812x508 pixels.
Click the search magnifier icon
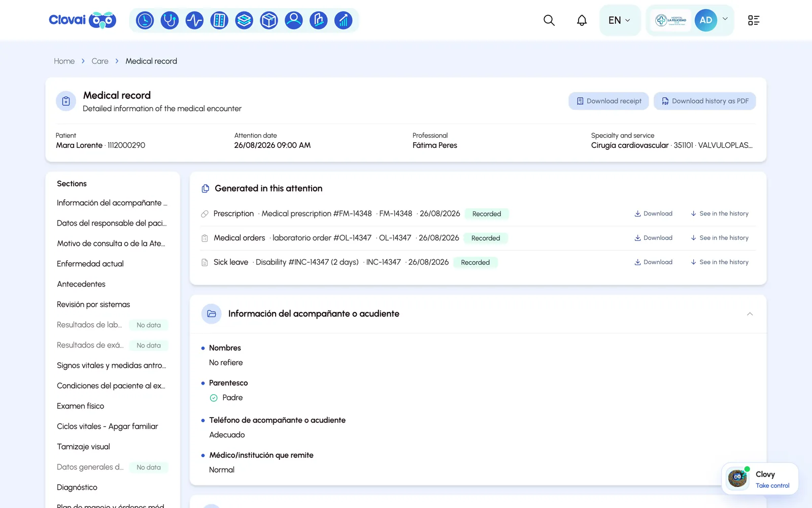[549, 20]
